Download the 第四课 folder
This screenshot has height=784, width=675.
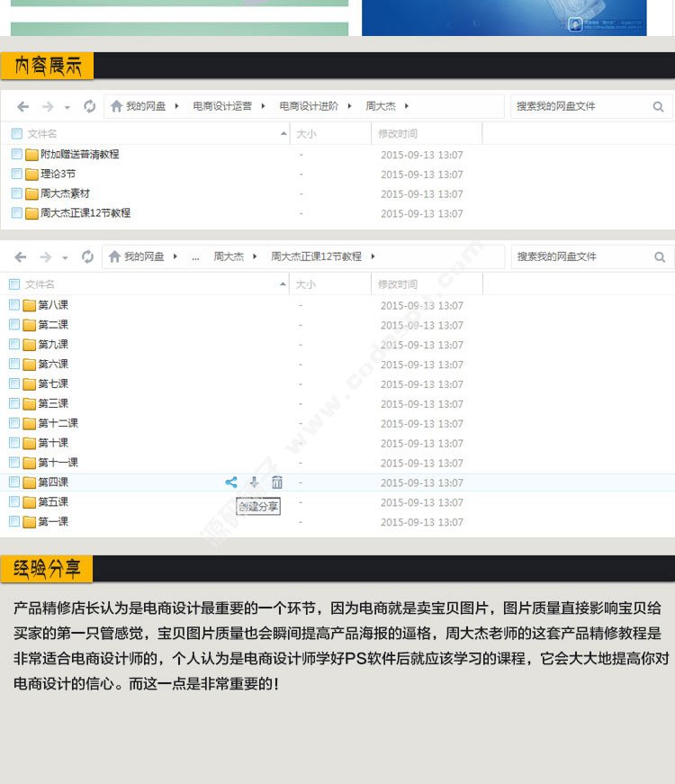tap(254, 482)
